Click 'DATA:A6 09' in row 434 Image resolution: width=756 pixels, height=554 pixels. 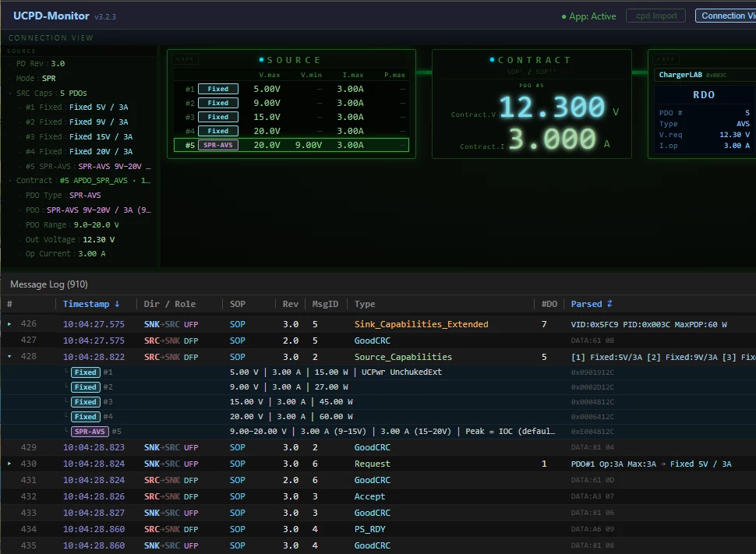(x=592, y=529)
